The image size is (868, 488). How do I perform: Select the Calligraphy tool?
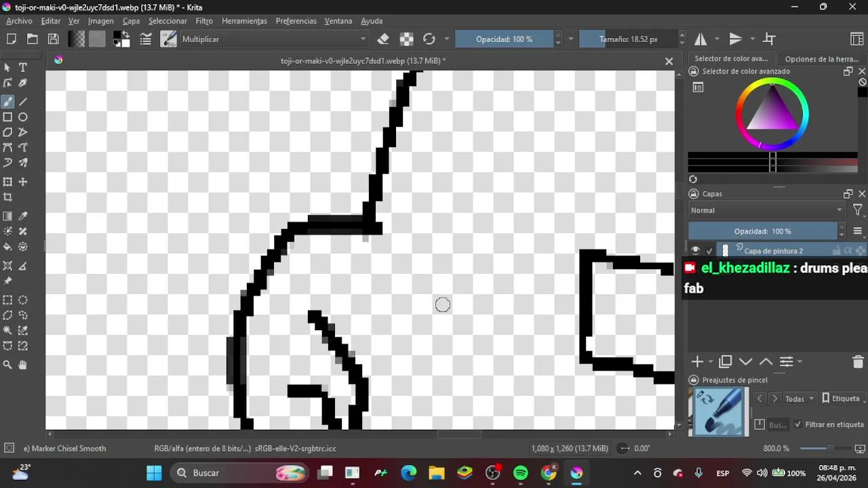(22, 83)
